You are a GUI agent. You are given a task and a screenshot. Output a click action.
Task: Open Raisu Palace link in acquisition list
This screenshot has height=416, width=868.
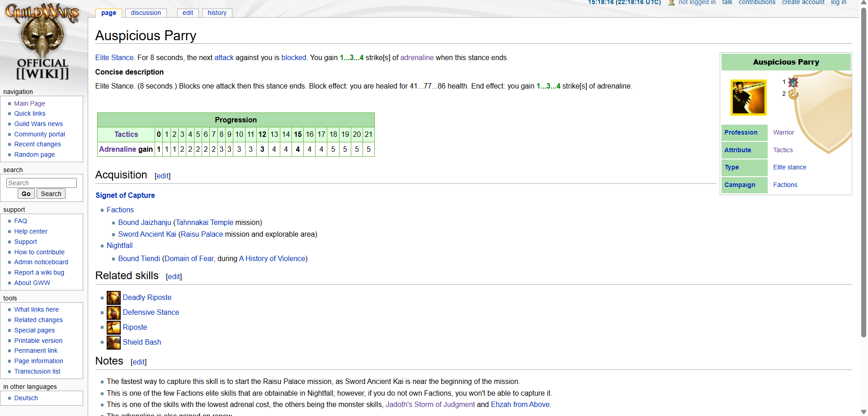click(x=202, y=234)
